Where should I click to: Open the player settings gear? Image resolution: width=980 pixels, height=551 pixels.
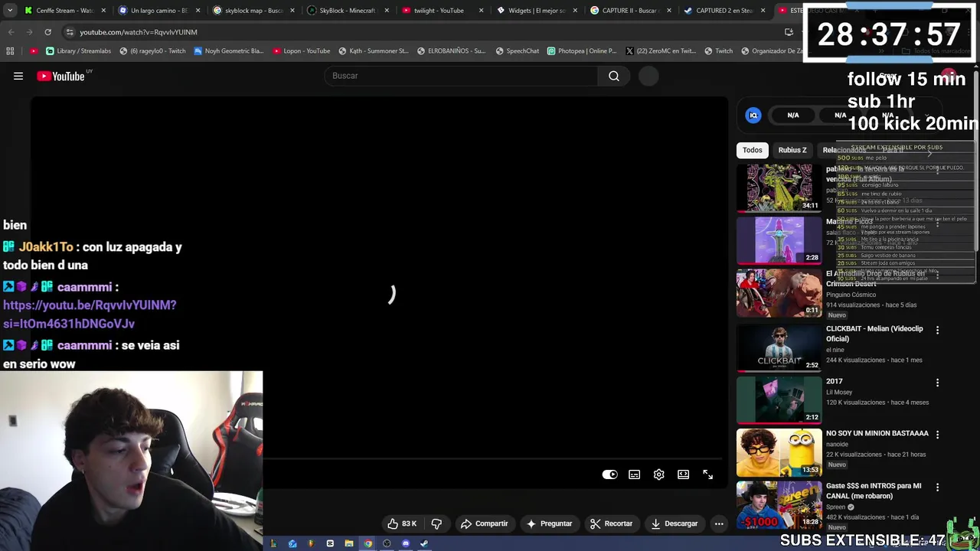[658, 474]
